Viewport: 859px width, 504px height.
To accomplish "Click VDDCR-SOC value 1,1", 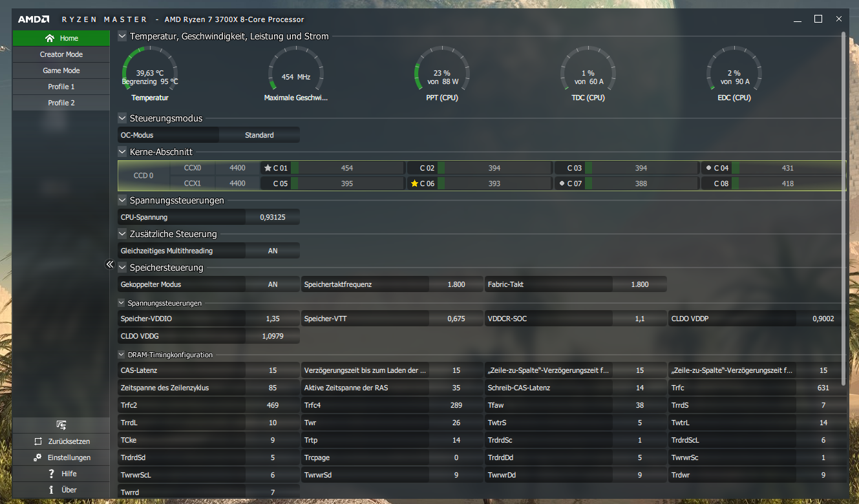I will coord(640,319).
